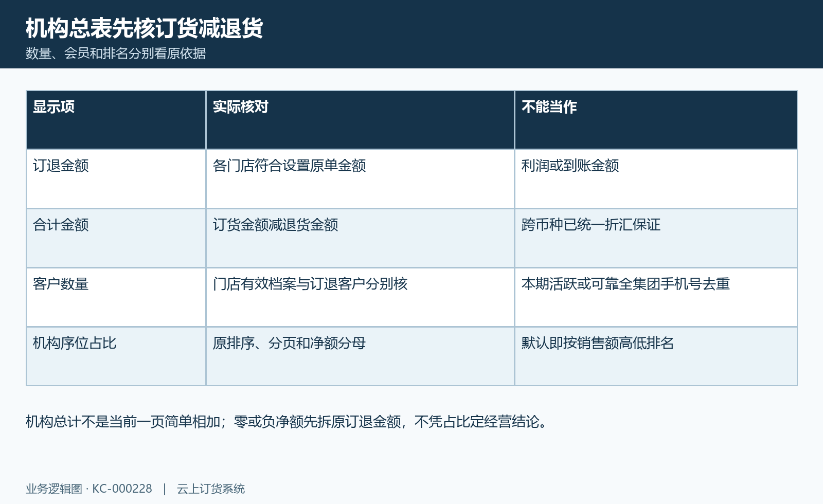The width and height of the screenshot is (823, 504).
Task: Click the 原排序、分页和净额分母 cell
Action: (360, 356)
